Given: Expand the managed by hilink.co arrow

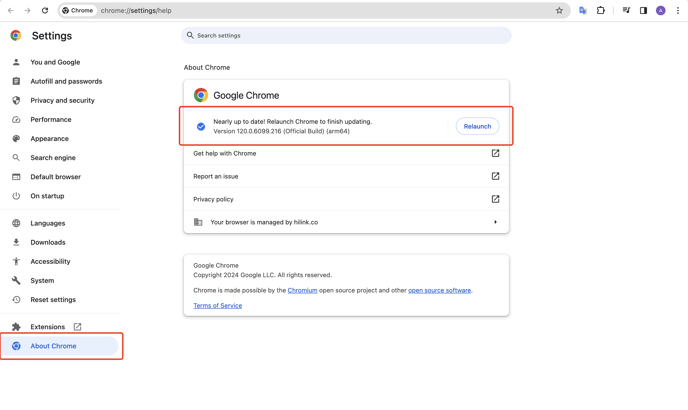Looking at the screenshot, I should [x=495, y=222].
